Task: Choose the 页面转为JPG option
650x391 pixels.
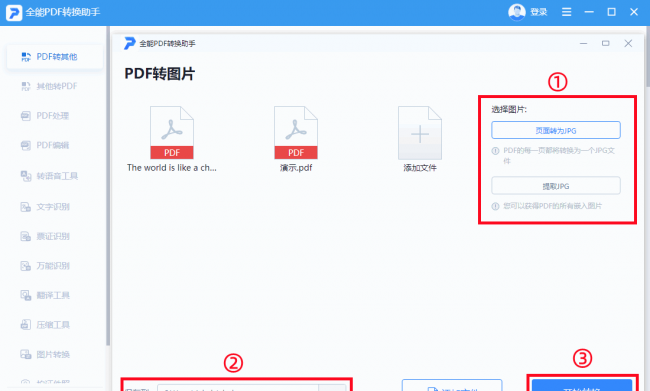Action: pyautogui.click(x=556, y=130)
